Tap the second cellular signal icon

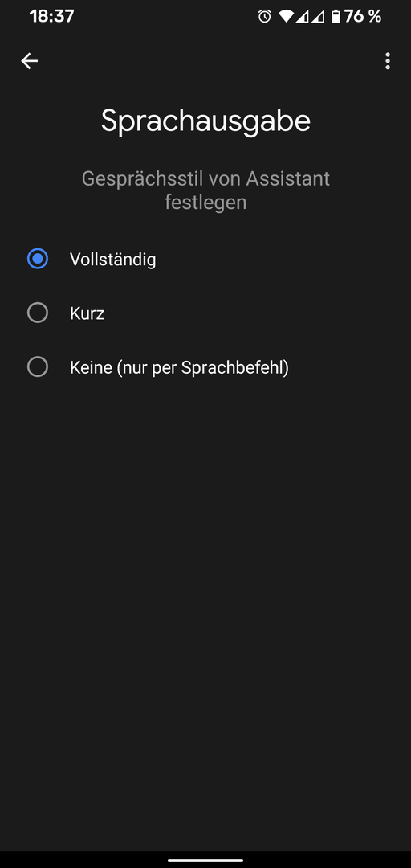point(318,17)
